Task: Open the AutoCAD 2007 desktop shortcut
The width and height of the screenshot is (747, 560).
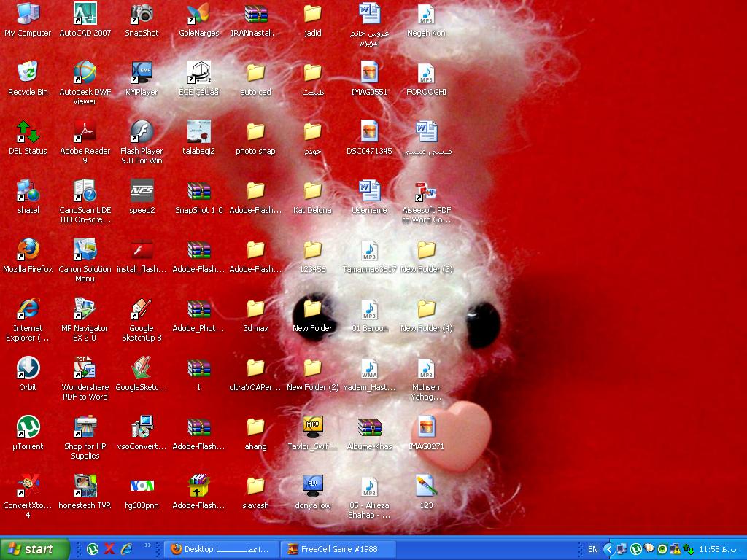Action: click(x=85, y=14)
